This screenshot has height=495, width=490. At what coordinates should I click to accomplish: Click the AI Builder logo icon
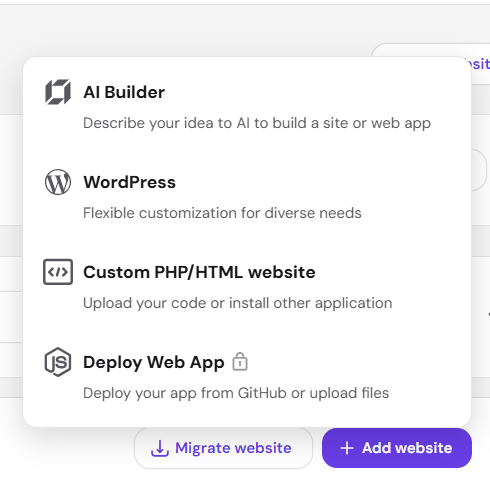[58, 92]
